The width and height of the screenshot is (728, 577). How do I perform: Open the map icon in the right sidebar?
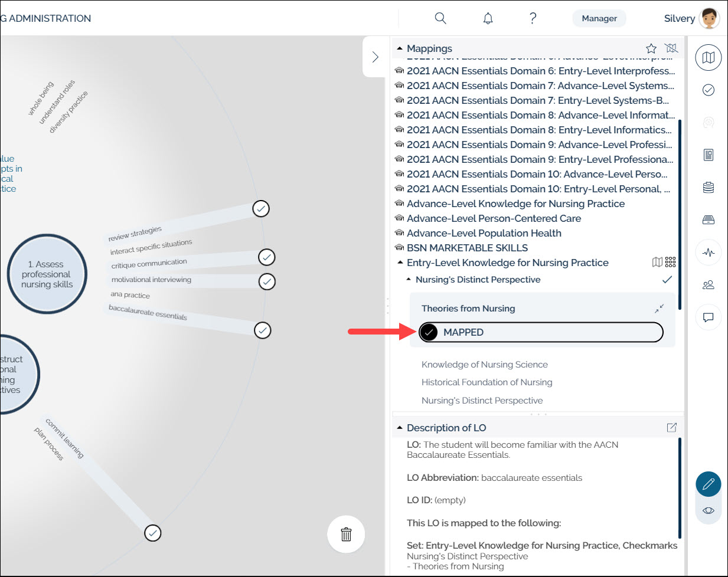pyautogui.click(x=709, y=57)
